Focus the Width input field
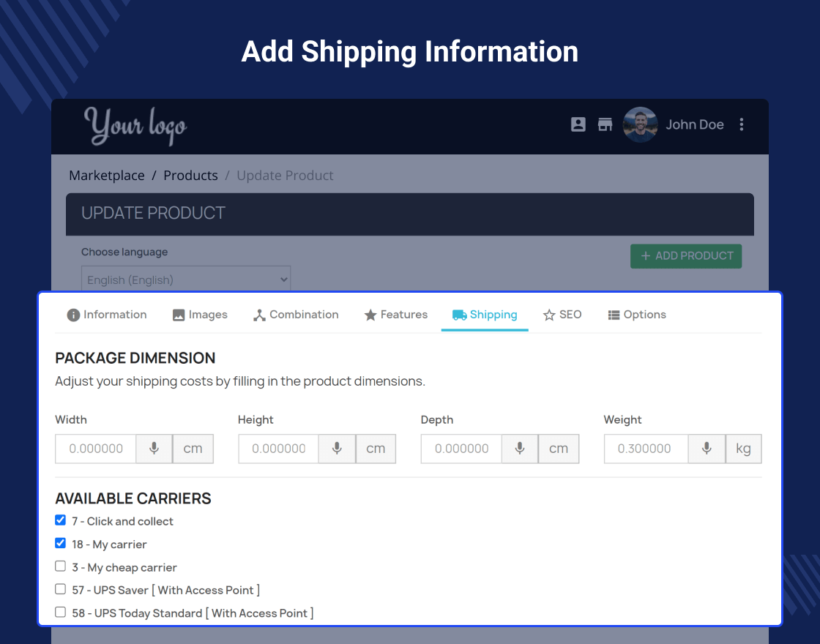This screenshot has width=820, height=644. pos(96,449)
